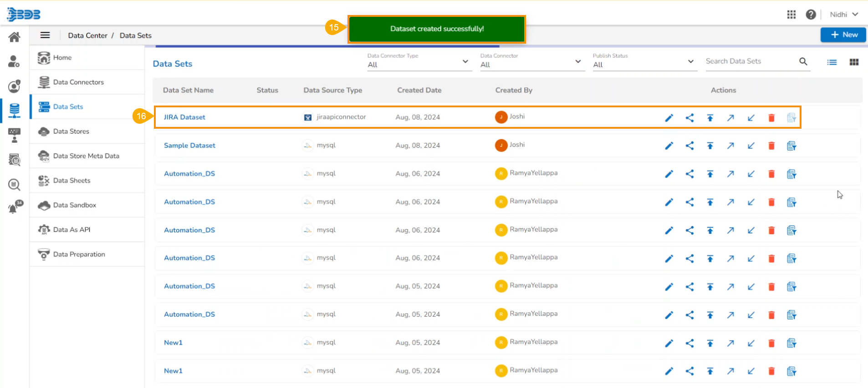Click the jiraapiconnector source type text

pos(341,117)
